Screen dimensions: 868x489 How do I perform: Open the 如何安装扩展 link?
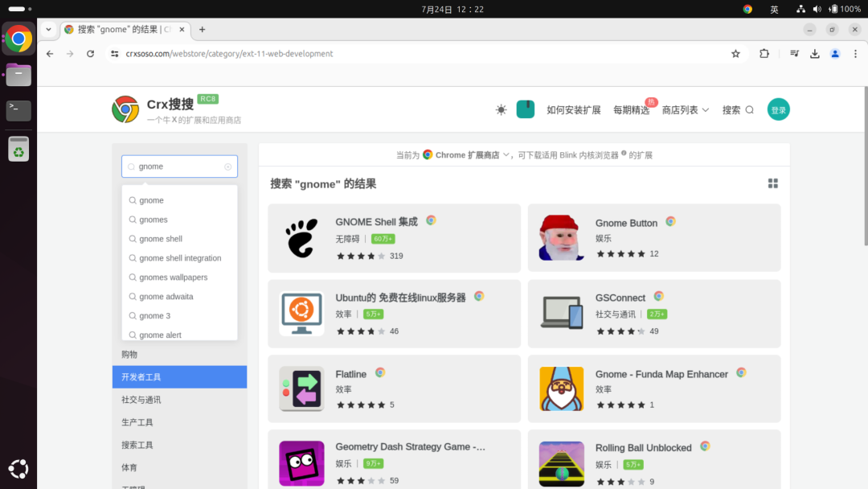click(574, 109)
